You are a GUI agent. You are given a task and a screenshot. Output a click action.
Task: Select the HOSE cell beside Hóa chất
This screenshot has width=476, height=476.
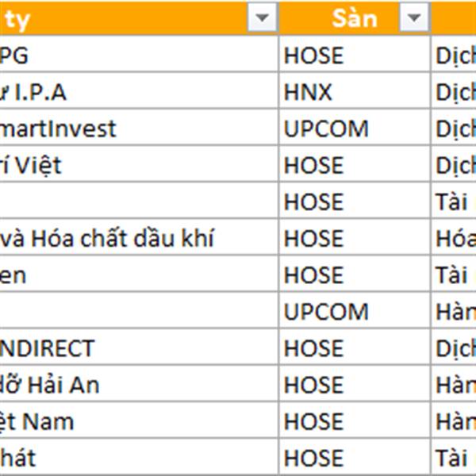[355, 236]
